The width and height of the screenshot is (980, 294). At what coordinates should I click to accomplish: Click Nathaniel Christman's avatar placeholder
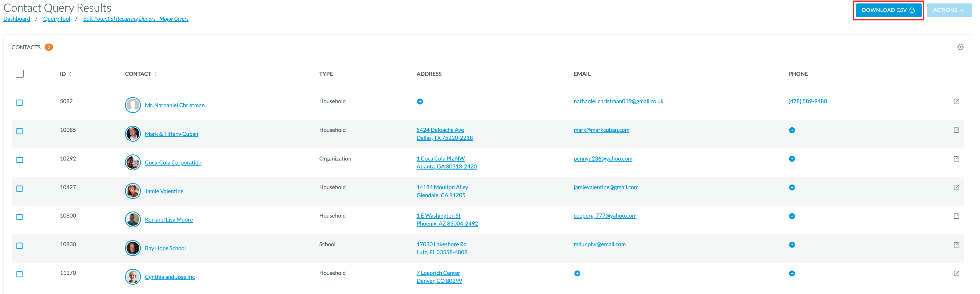pyautogui.click(x=133, y=105)
